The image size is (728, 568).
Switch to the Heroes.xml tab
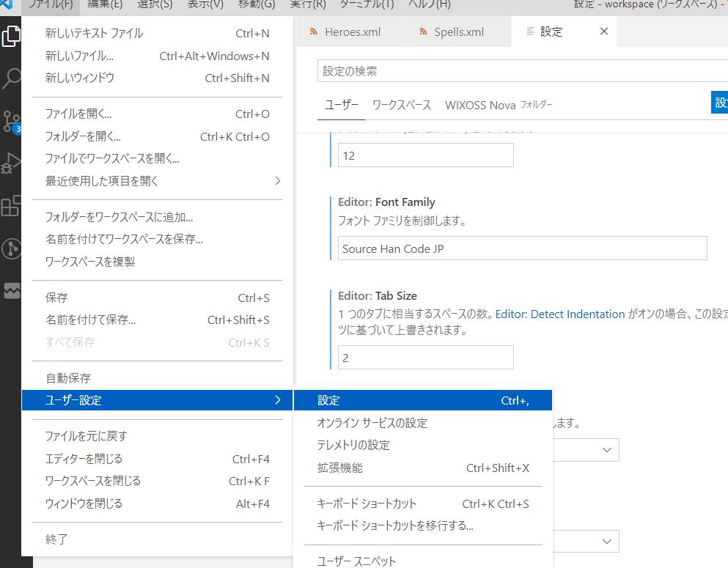pyautogui.click(x=351, y=32)
